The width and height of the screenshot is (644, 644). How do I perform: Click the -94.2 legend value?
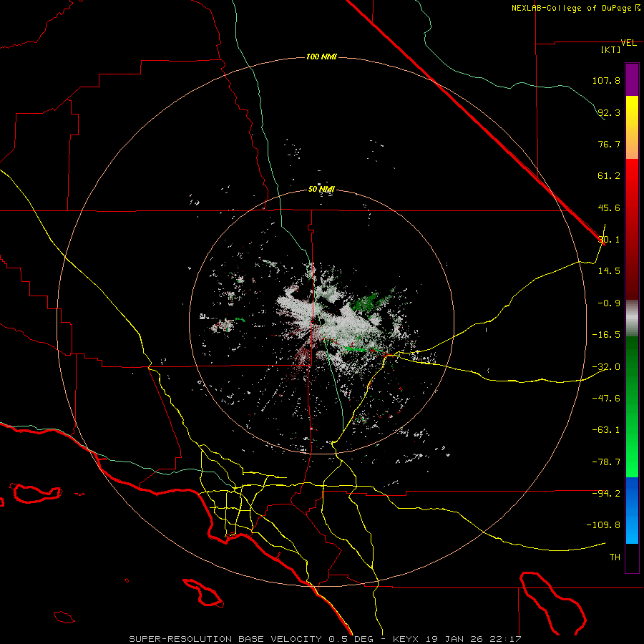pos(606,494)
